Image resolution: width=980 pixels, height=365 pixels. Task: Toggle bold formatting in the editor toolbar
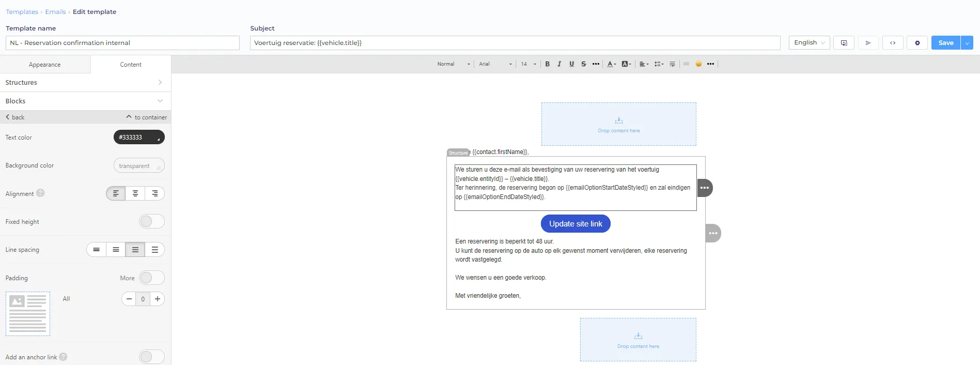point(548,64)
